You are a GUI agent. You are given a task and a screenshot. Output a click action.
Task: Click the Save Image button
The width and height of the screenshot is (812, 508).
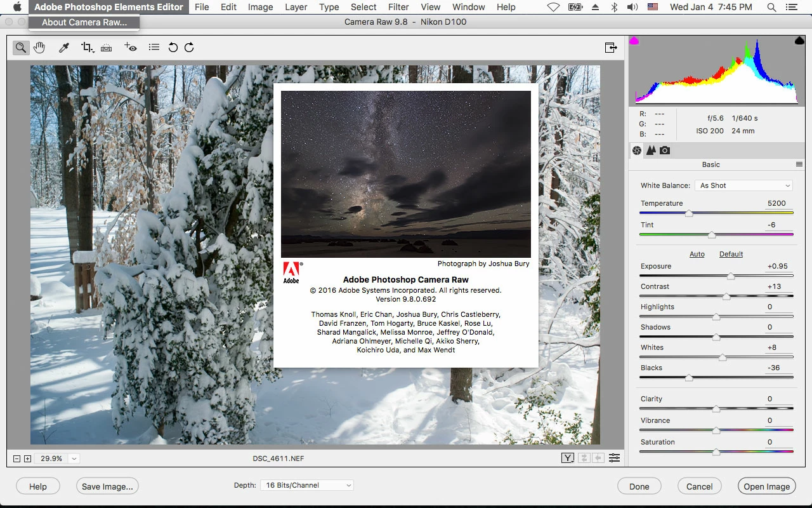pyautogui.click(x=107, y=486)
